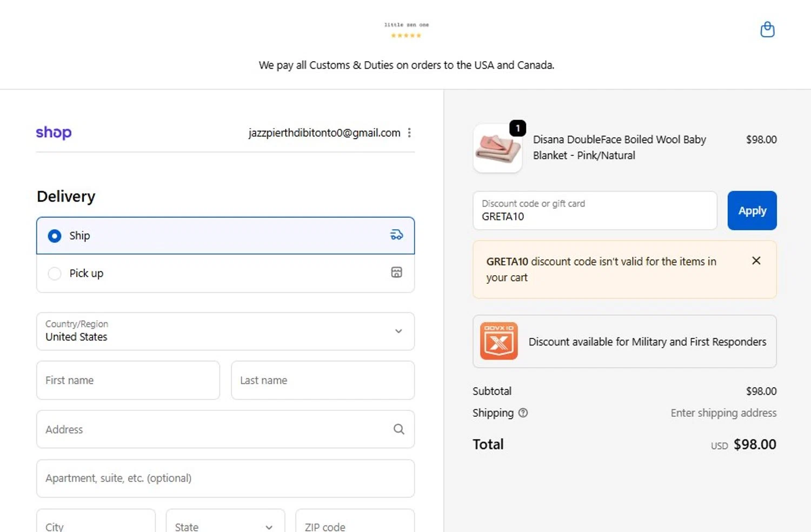This screenshot has height=532, width=811.
Task: Click the store pickup icon in Pick up row
Action: point(396,272)
